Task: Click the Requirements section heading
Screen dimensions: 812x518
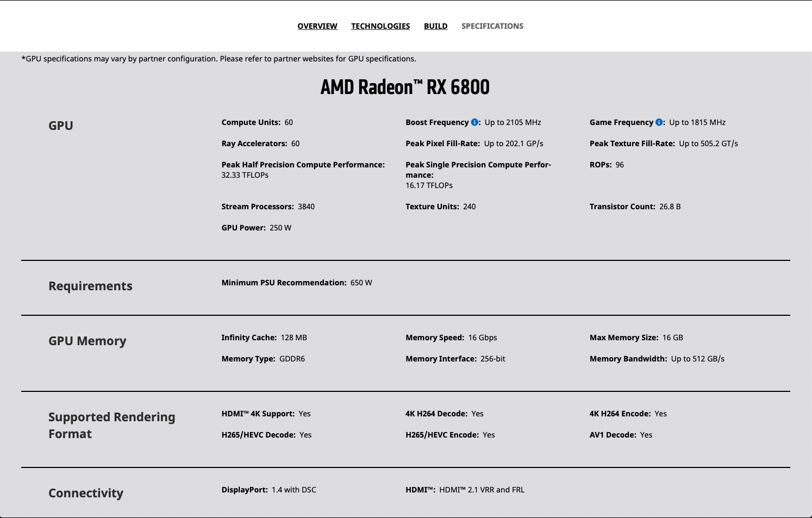Action: (x=90, y=286)
